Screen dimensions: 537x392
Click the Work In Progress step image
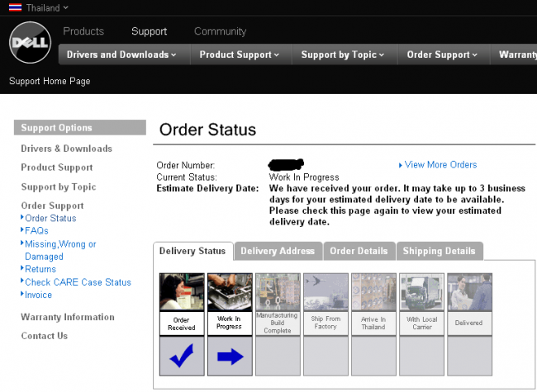coord(230,292)
